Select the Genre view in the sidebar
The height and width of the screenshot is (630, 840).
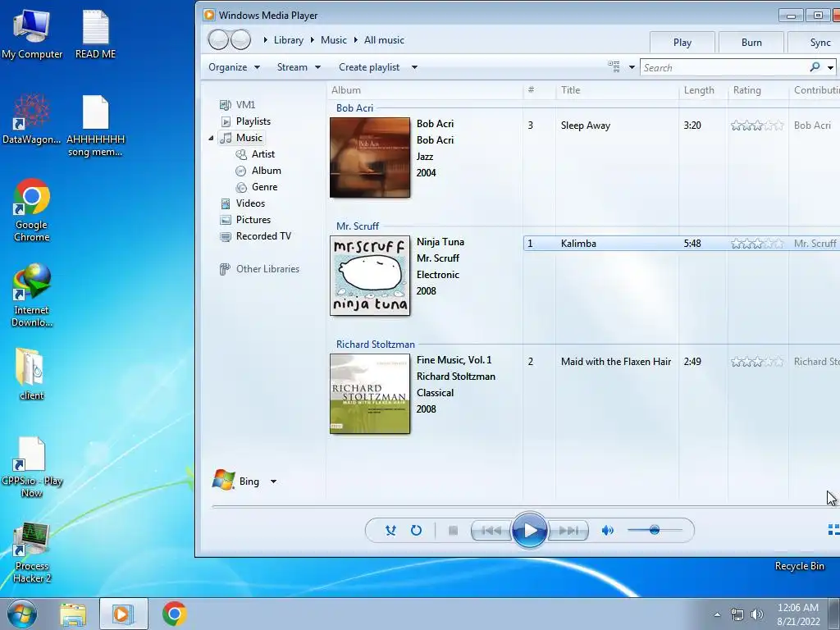(x=257, y=187)
